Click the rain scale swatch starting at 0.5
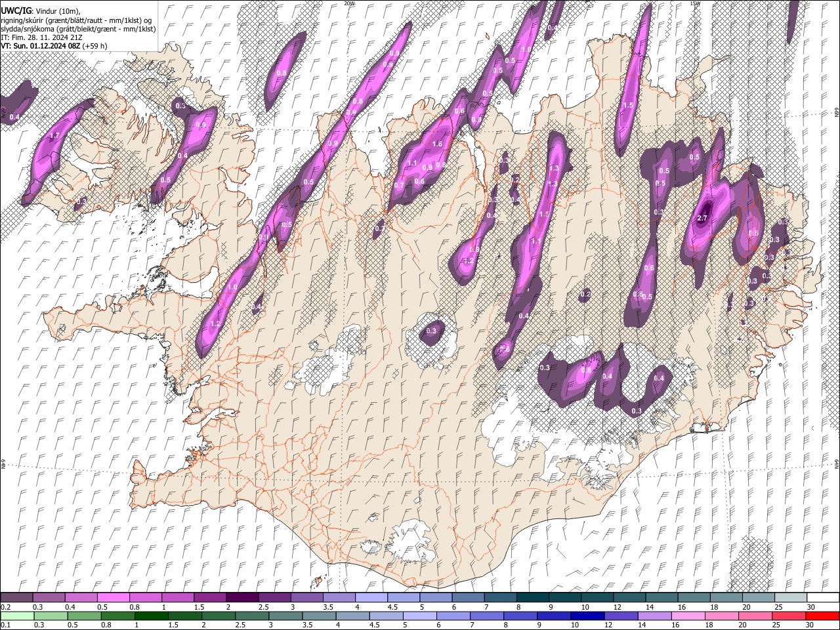840x630 pixels. tap(84, 616)
